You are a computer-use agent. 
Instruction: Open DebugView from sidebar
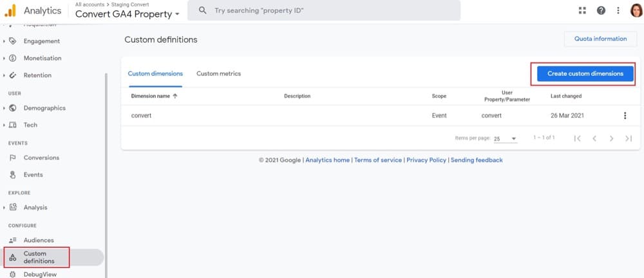[40, 274]
